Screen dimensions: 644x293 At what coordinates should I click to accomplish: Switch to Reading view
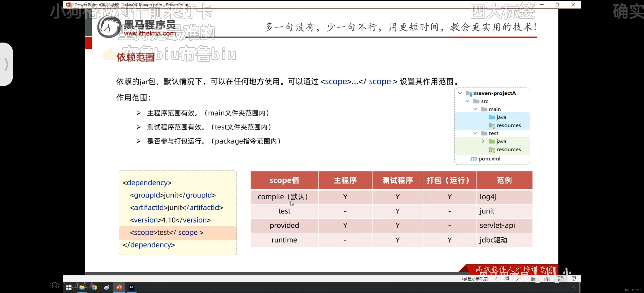click(560, 279)
